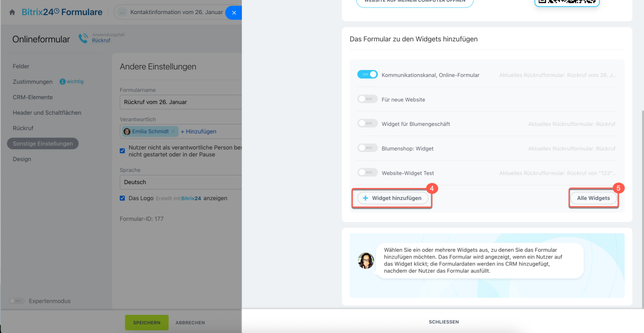Click the Widget hinzufügen button

[392, 198]
